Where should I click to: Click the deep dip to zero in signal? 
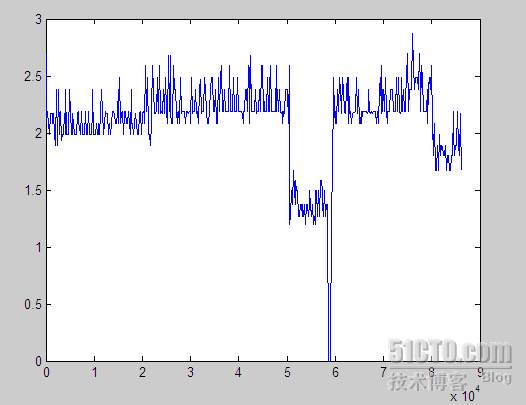(329, 322)
